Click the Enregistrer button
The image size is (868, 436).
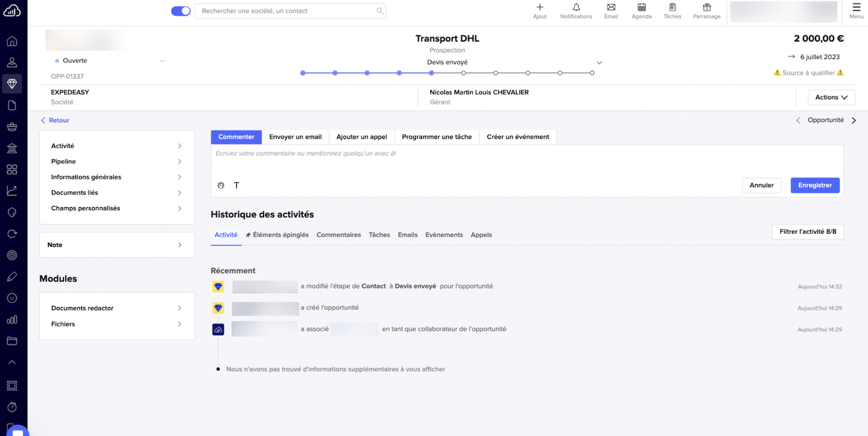pos(814,185)
